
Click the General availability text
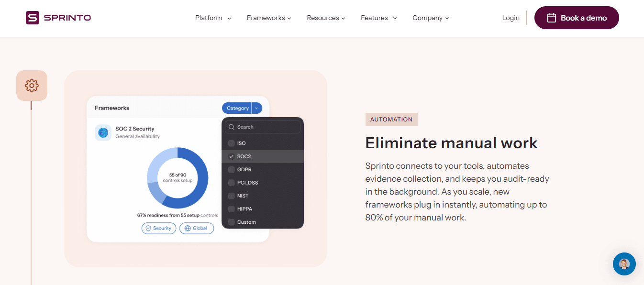(x=138, y=136)
